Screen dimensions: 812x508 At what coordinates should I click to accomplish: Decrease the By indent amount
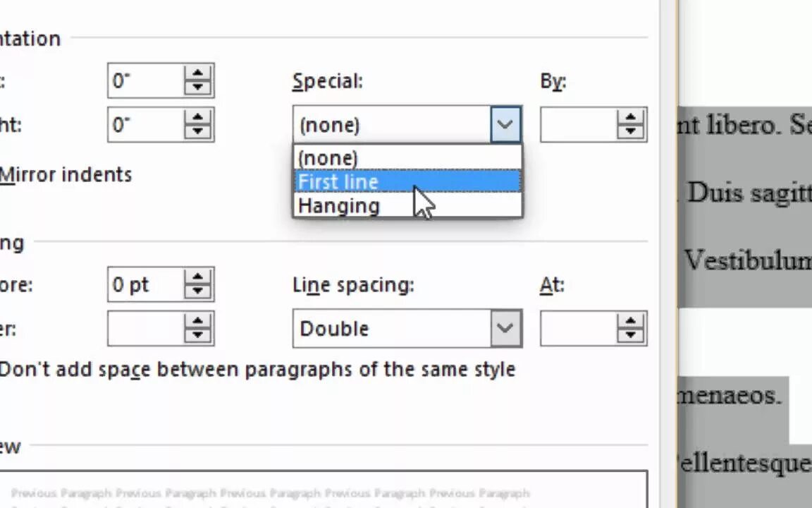tap(631, 132)
